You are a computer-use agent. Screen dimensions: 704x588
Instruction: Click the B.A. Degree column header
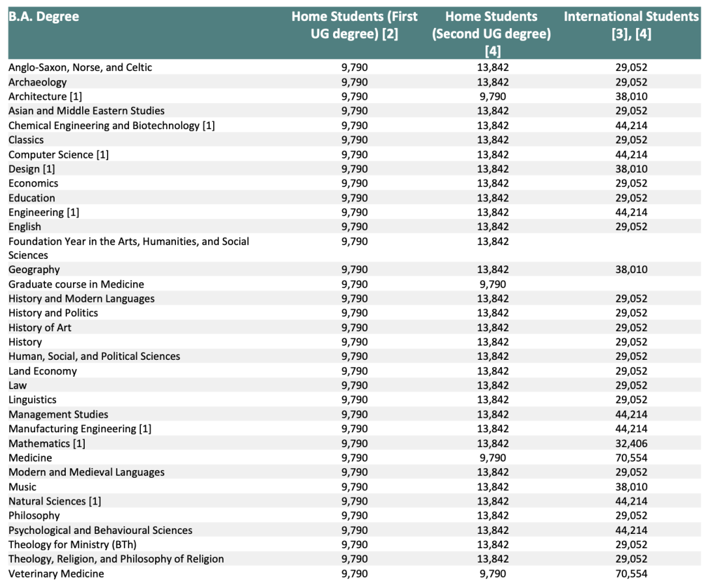point(44,16)
